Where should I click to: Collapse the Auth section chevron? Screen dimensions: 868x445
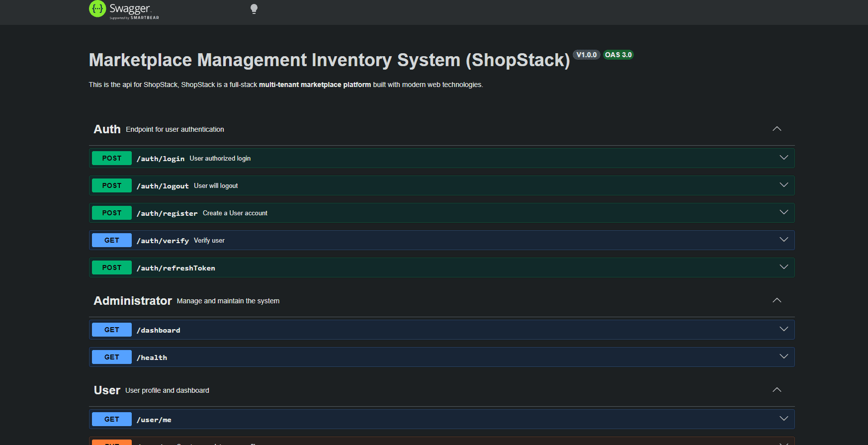click(x=777, y=129)
